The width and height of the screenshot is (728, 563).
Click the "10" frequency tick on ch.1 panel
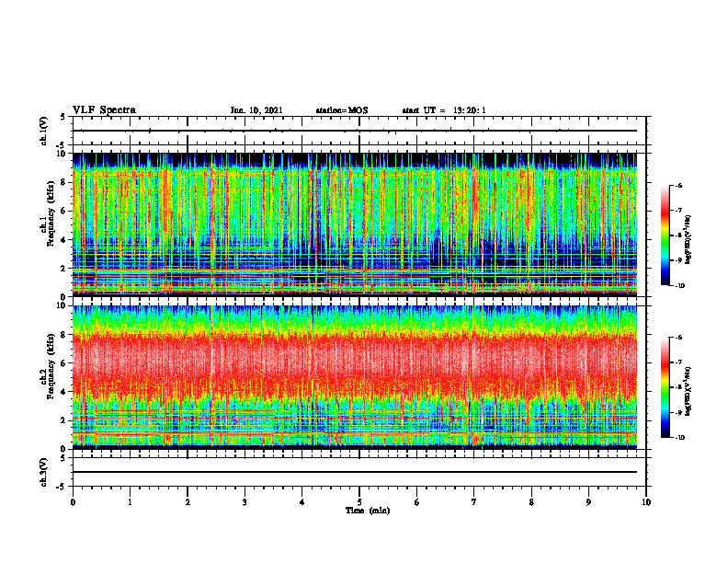[x=61, y=154]
